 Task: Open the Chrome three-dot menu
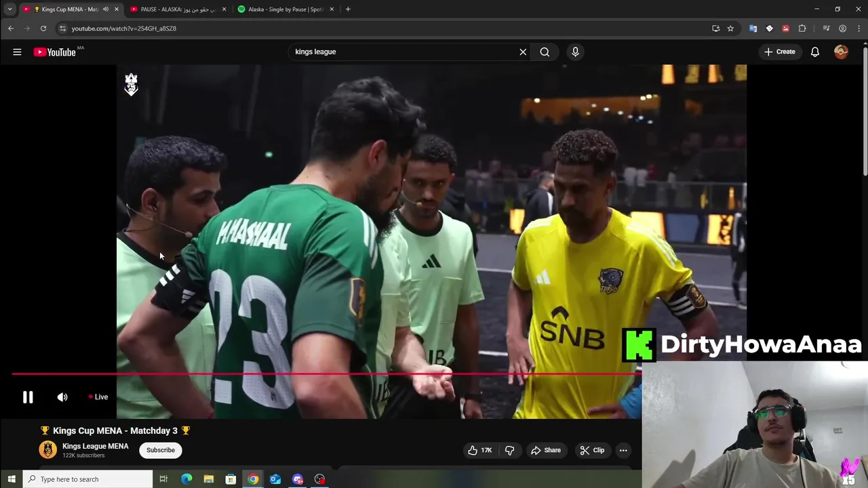[x=858, y=28]
